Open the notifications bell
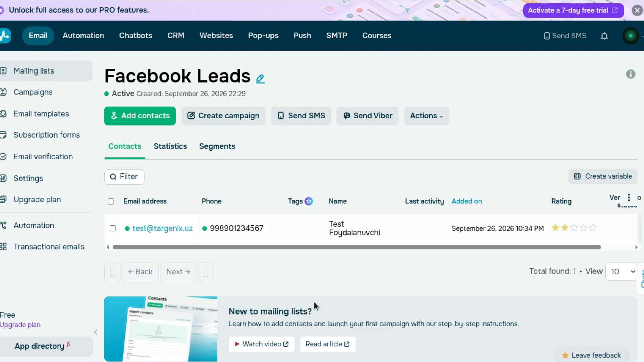This screenshot has height=362, width=644. pyautogui.click(x=604, y=36)
